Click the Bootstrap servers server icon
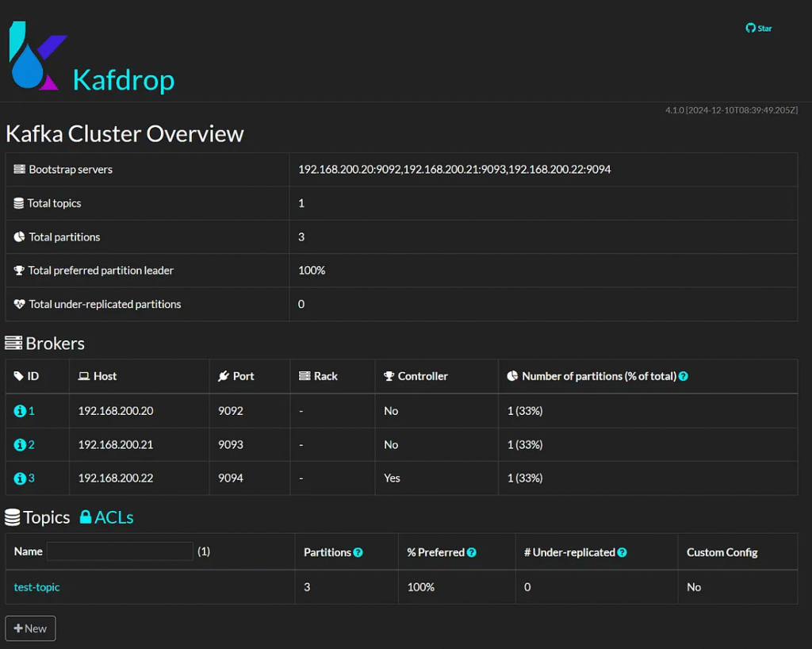Screen dimensions: 812x649 tap(19, 169)
